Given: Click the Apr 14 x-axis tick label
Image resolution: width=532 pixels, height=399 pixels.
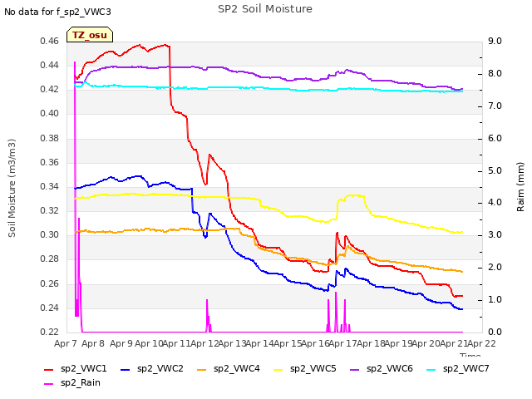Looking at the screenshot, I should (x=259, y=343).
